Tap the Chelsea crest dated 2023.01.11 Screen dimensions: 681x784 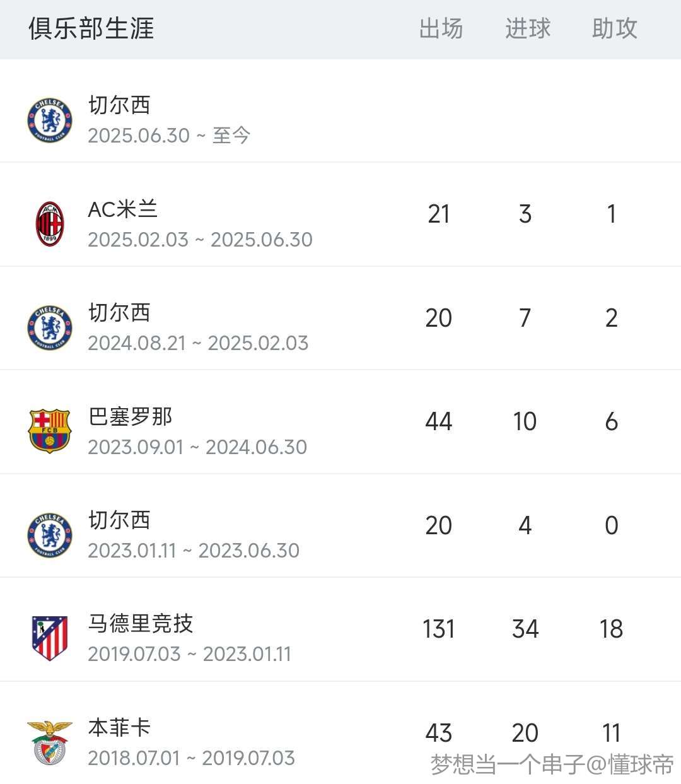tap(50, 535)
